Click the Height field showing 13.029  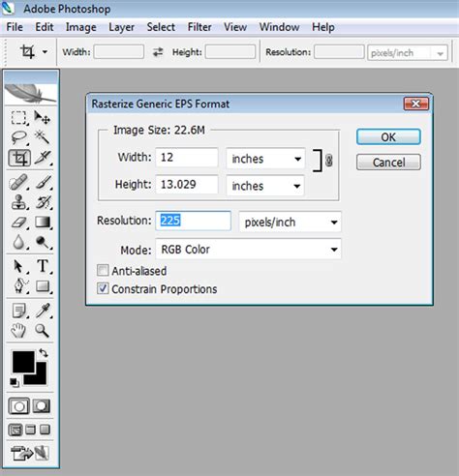(187, 185)
